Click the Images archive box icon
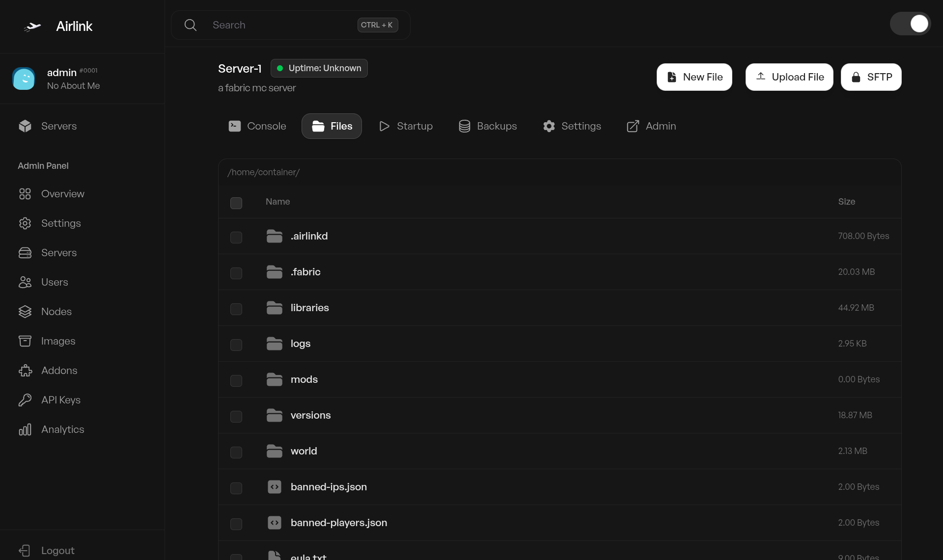 25,341
